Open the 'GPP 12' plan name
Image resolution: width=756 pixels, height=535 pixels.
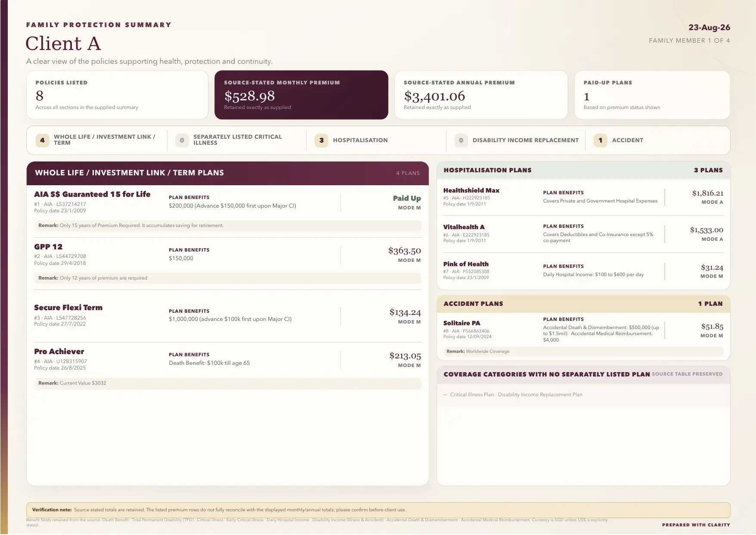(48, 247)
